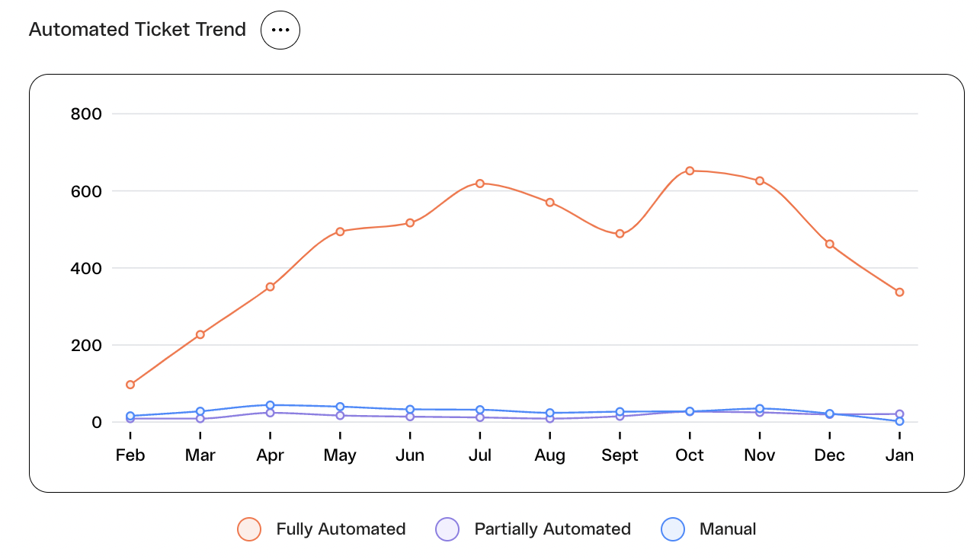980x559 pixels.
Task: Click the Fully Automated point for Nov
Action: tap(760, 180)
